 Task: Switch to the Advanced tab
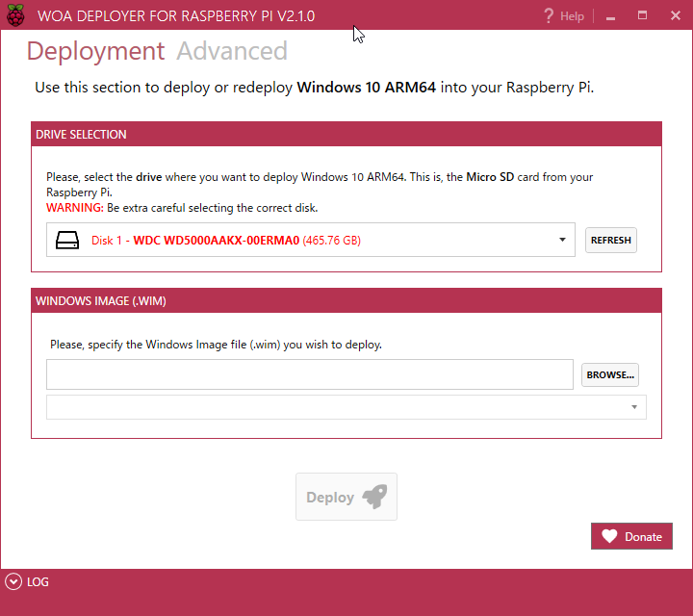coord(232,51)
